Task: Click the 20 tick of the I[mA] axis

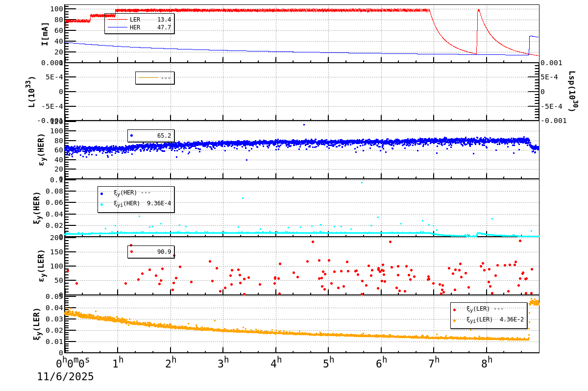Action: [58, 52]
